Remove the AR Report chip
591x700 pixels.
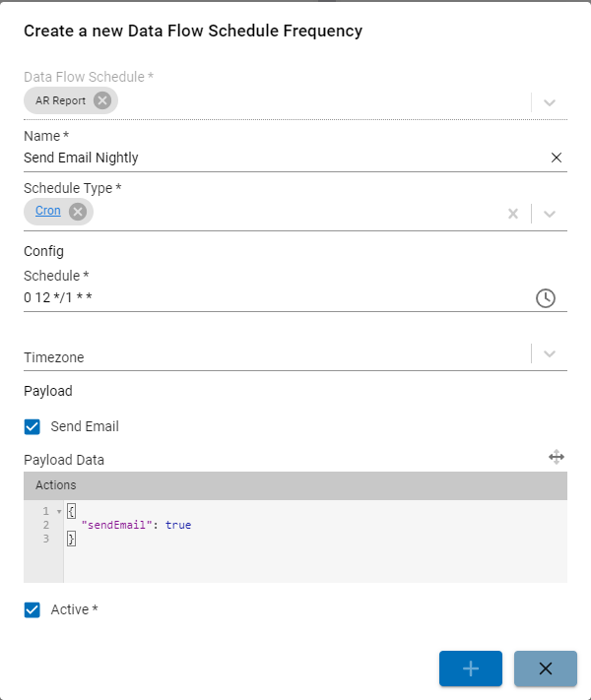[x=102, y=100]
